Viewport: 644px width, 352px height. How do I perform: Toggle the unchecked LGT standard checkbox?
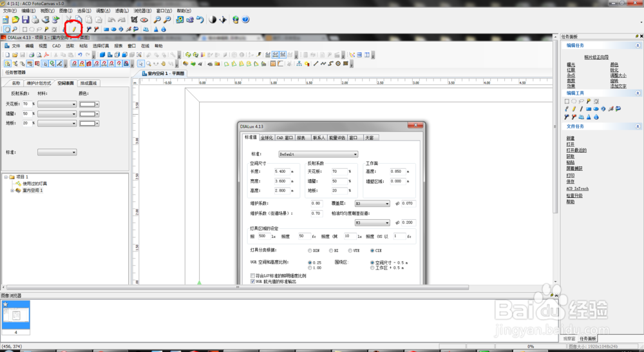[252, 276]
